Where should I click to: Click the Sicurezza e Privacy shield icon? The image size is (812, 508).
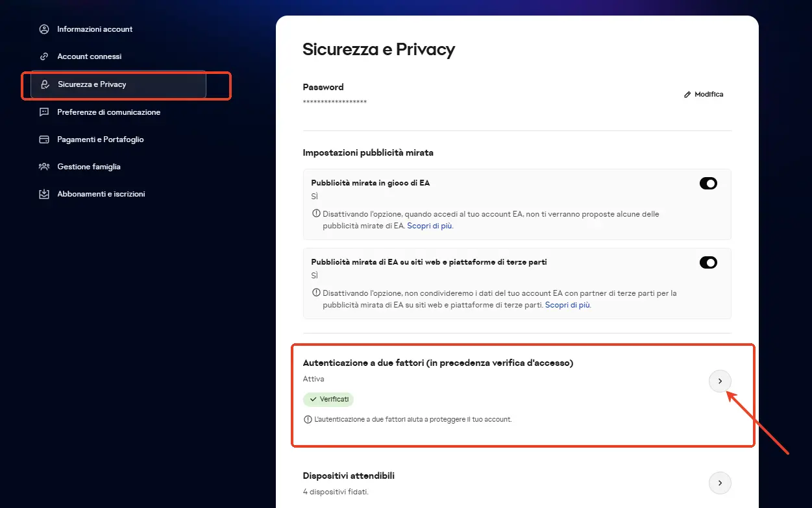45,84
